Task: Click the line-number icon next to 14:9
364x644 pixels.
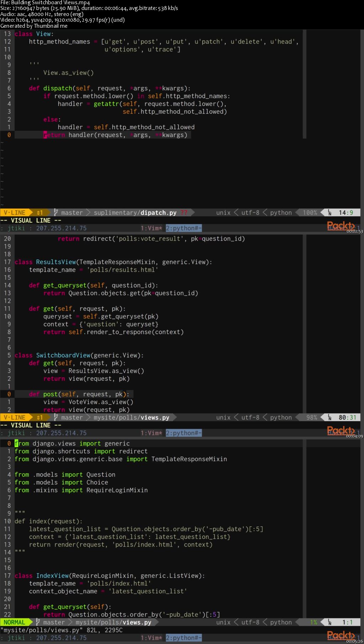Action: tap(330, 213)
